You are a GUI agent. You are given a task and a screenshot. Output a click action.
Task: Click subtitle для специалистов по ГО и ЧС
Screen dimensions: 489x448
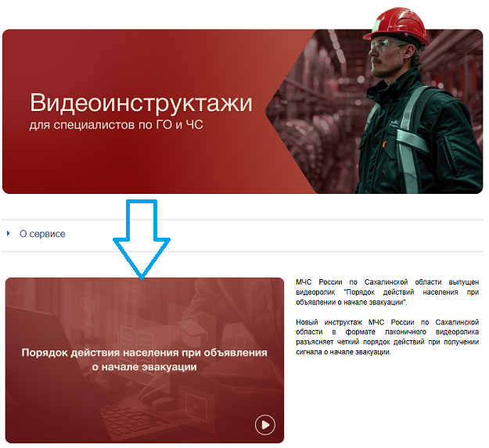(116, 125)
